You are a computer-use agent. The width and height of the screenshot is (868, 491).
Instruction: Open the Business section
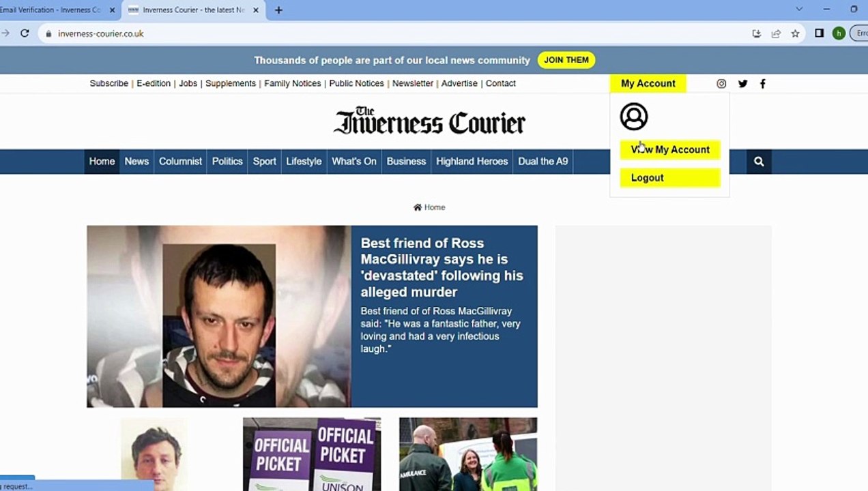click(x=406, y=162)
